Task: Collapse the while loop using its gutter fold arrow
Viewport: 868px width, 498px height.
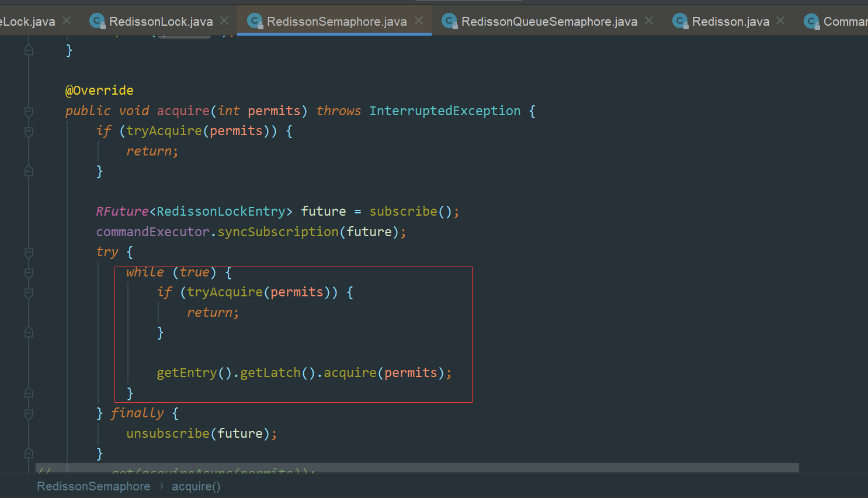Action: [29, 273]
